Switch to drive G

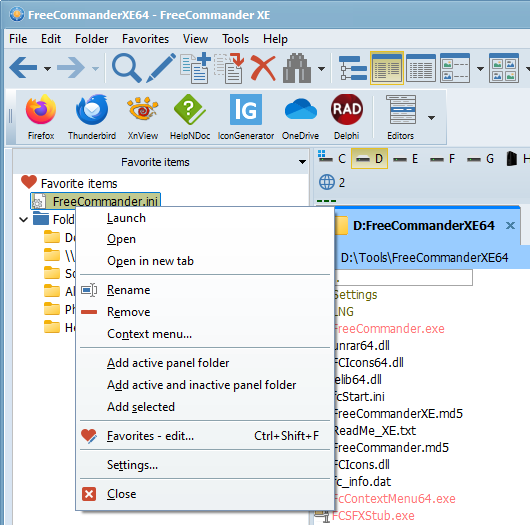click(x=480, y=158)
